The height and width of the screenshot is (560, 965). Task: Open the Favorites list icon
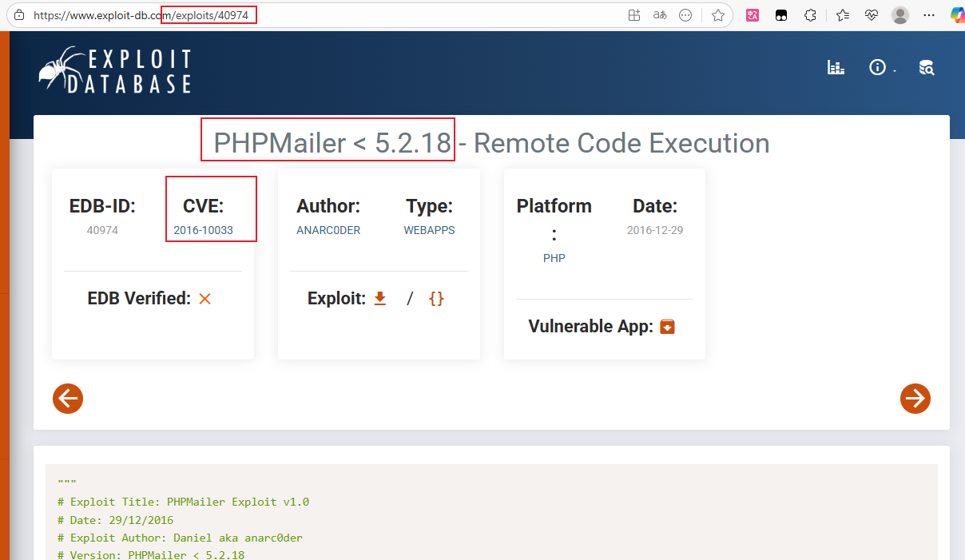point(843,15)
